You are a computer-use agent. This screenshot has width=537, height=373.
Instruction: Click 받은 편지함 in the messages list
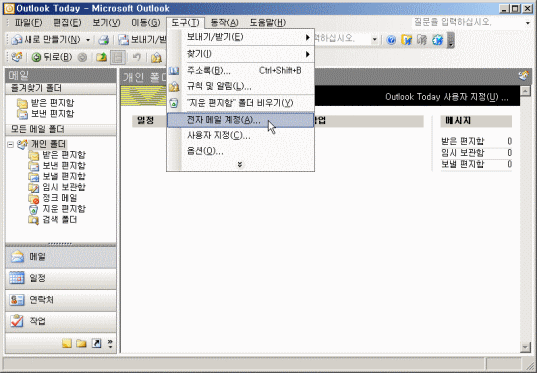pos(462,141)
